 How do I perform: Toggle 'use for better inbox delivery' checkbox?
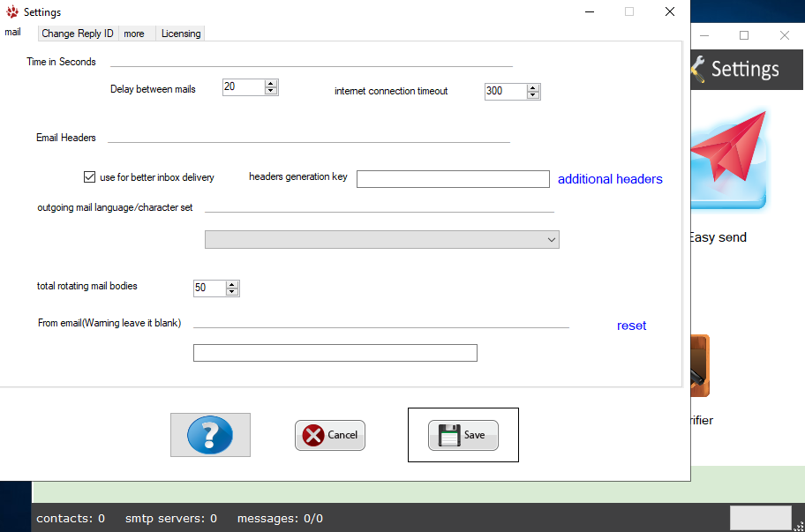click(x=89, y=177)
